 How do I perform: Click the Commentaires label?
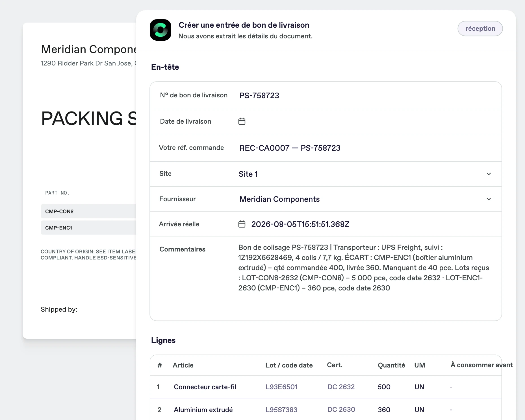pyautogui.click(x=182, y=249)
